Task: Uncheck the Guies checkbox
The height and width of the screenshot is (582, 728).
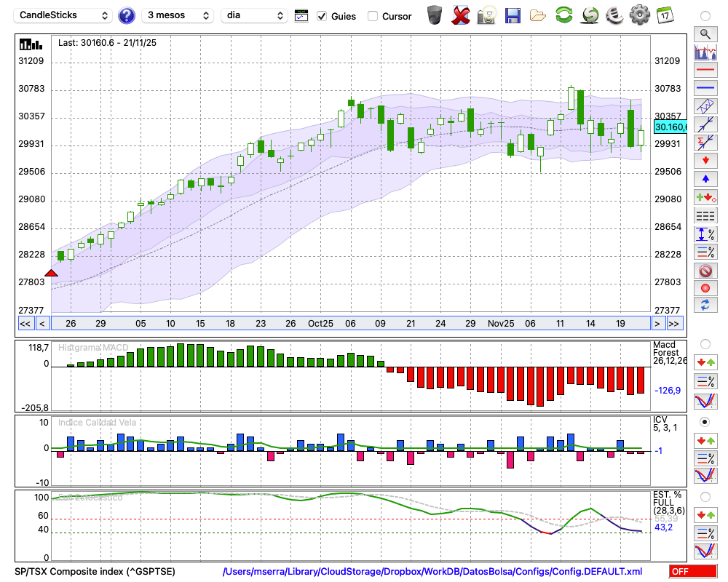Action: coord(322,16)
